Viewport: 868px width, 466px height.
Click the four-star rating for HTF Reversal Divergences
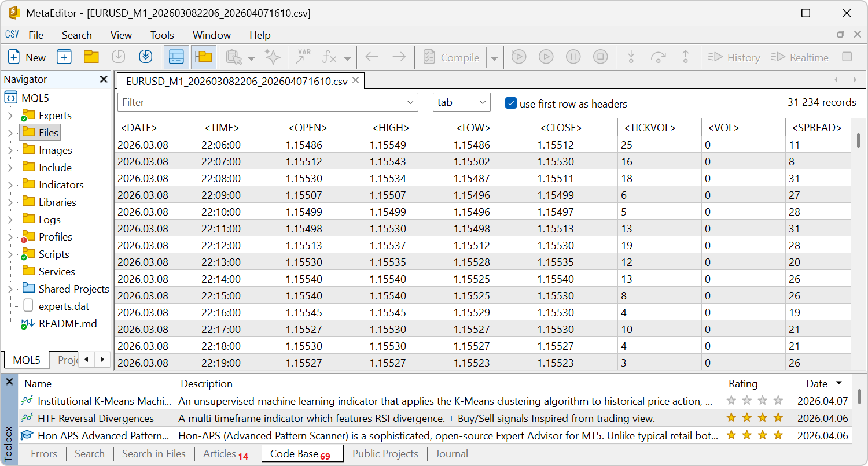point(755,418)
